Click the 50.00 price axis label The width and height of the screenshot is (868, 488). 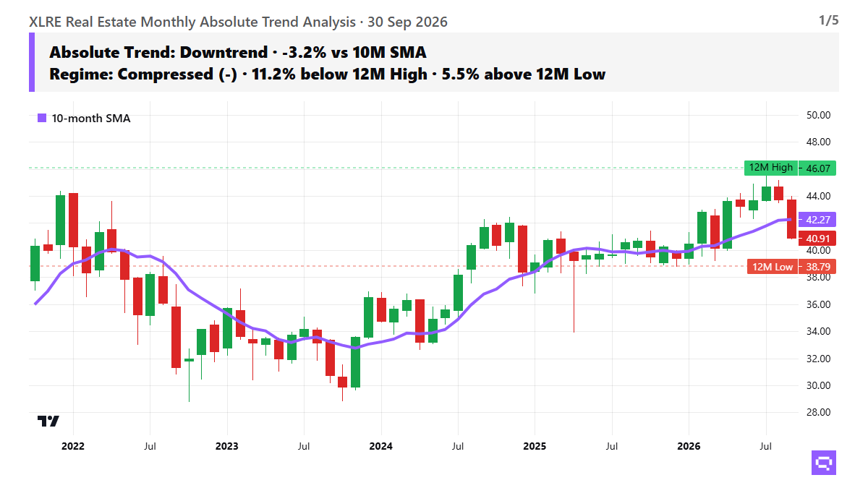tap(818, 115)
